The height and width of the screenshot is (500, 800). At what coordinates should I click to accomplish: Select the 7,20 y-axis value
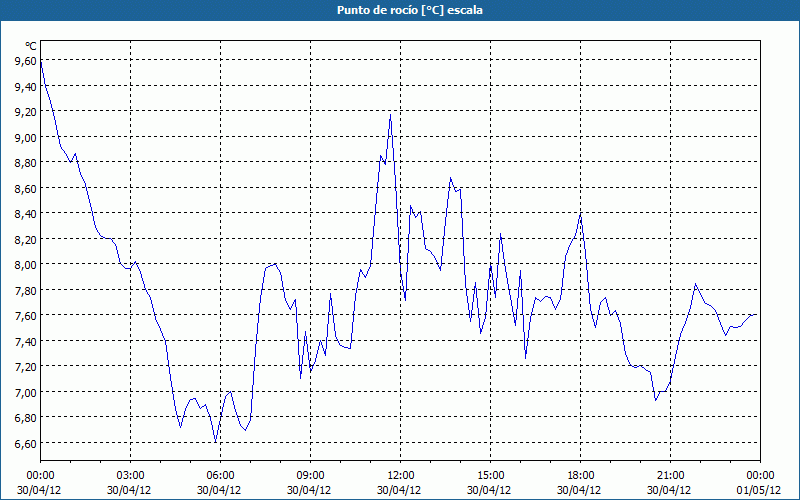[26, 367]
